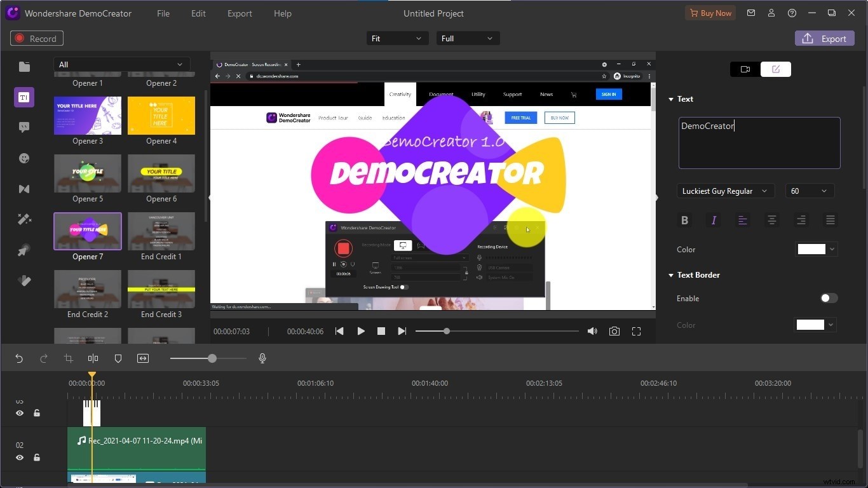The image size is (868, 488).
Task: Select the Transitions panel icon
Action: (24, 189)
